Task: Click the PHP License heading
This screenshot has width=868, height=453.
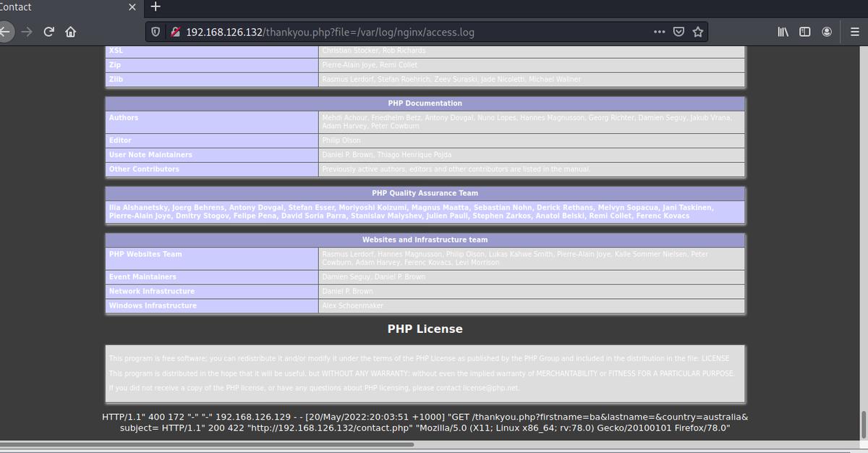Action: [425, 329]
